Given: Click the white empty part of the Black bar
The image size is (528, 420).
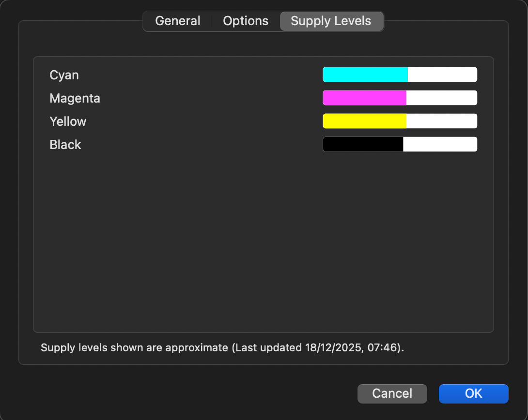Looking at the screenshot, I should pos(440,144).
